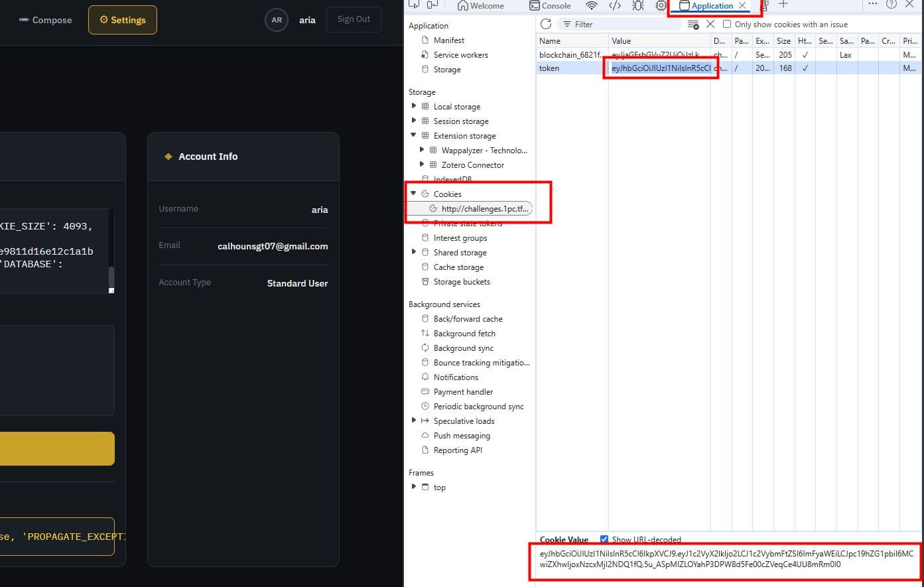The height and width of the screenshot is (587, 924).
Task: Delete the selected cookie with X icon
Action: click(x=710, y=25)
